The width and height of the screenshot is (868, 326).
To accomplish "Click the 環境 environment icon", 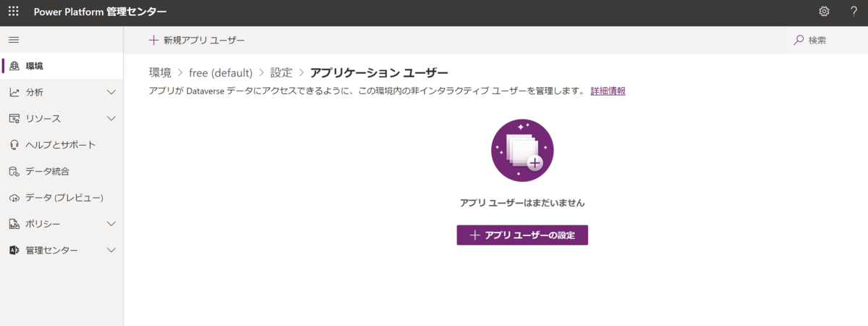I will click(x=14, y=66).
